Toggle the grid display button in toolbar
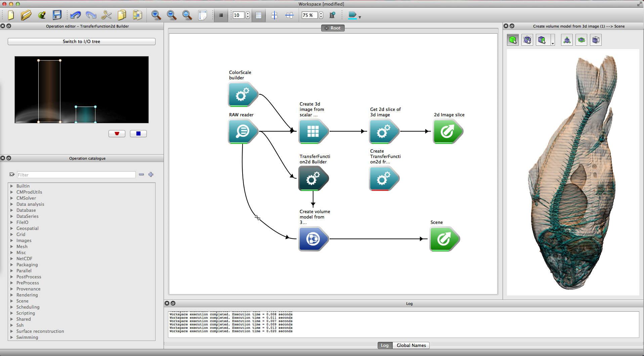This screenshot has height=356, width=644. pos(259,15)
